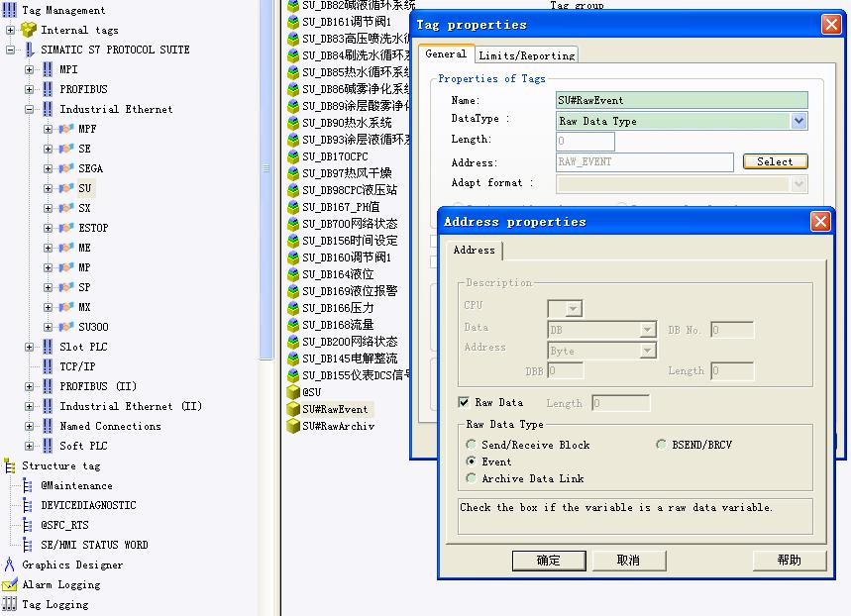Open Graphics Designer via its icon
The height and width of the screenshot is (616, 851).
9,565
